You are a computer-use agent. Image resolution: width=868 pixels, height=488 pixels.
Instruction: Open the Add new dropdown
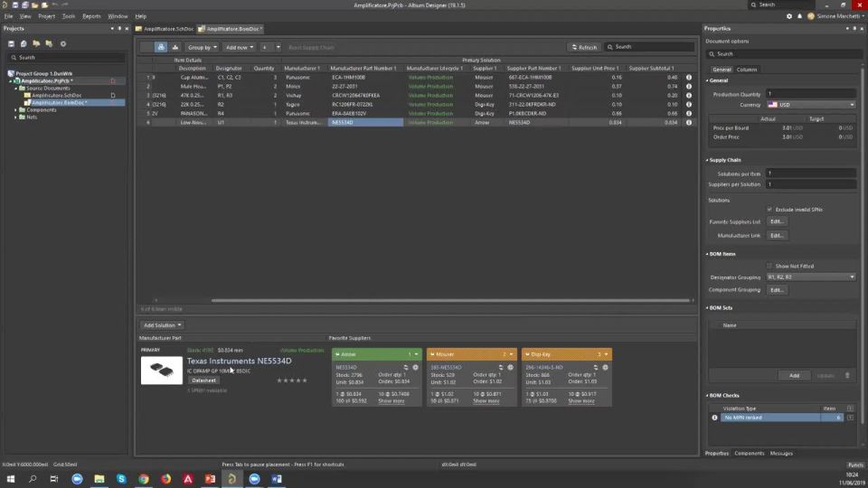pyautogui.click(x=239, y=47)
